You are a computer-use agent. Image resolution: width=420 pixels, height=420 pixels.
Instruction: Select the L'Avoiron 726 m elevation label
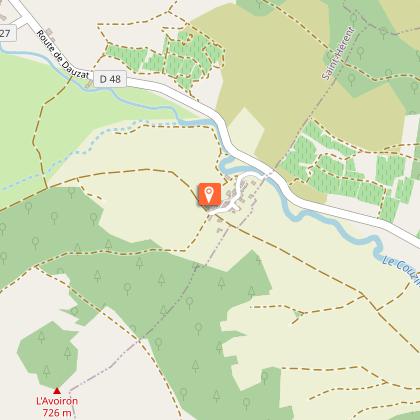click(57, 407)
